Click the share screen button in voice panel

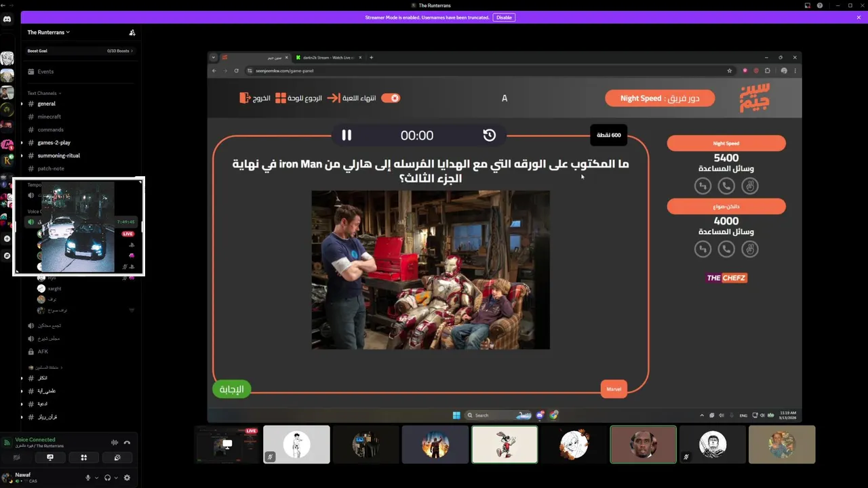(50, 457)
